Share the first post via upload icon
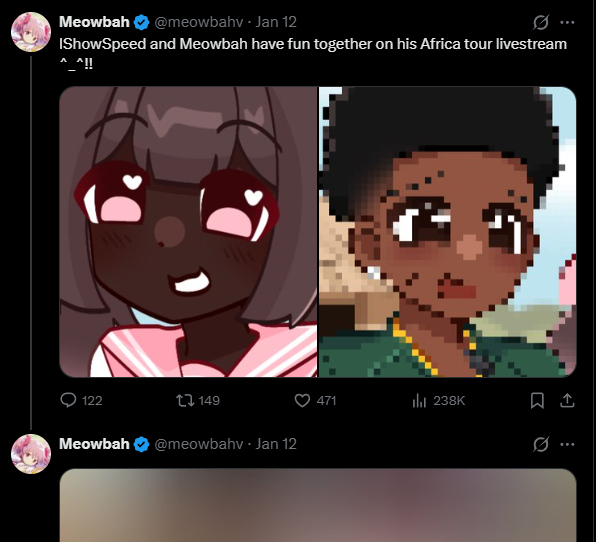 coord(567,400)
